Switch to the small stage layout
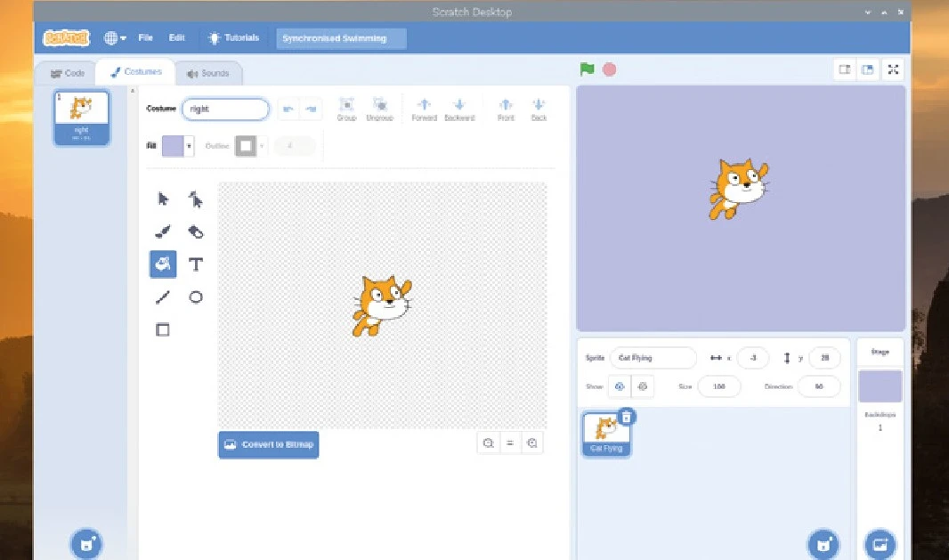This screenshot has height=560, width=949. [845, 69]
